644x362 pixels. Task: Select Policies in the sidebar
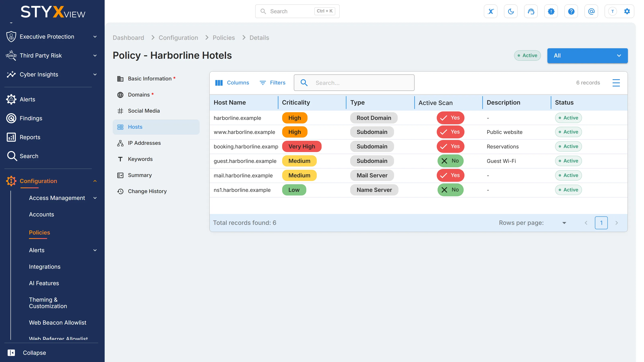click(39, 232)
